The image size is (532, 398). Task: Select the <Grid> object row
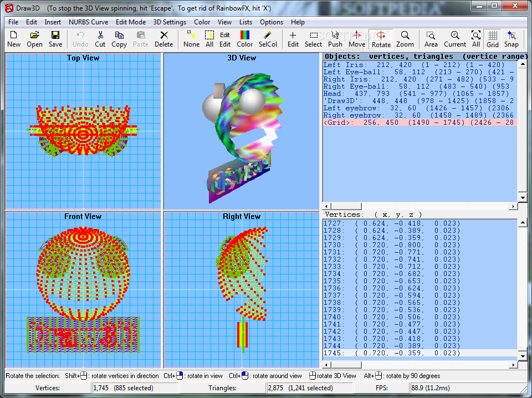tap(420, 123)
